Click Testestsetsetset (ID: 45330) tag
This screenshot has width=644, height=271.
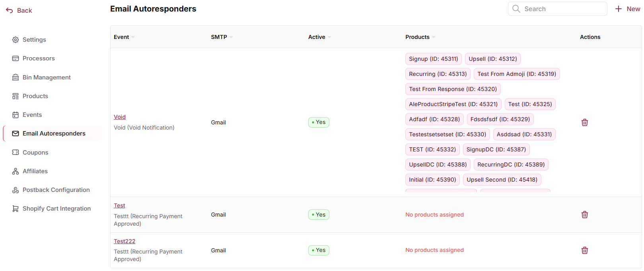[x=447, y=134]
